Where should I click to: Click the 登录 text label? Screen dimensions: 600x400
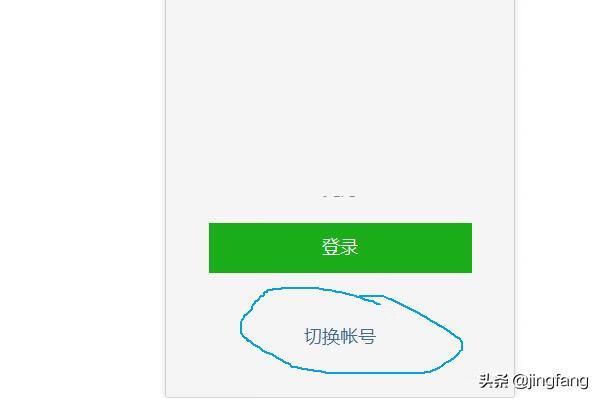pyautogui.click(x=340, y=247)
